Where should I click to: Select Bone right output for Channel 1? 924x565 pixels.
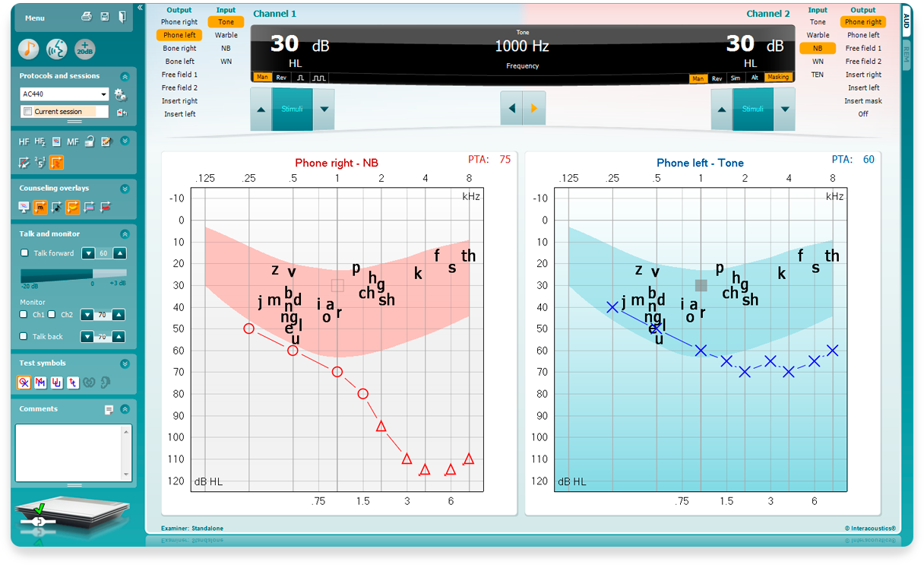(x=179, y=49)
